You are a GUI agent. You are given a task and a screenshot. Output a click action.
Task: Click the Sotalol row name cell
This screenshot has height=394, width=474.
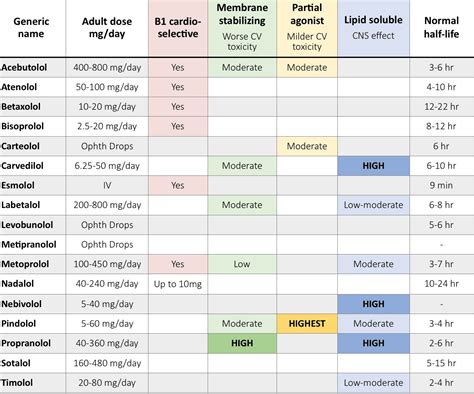click(x=33, y=363)
